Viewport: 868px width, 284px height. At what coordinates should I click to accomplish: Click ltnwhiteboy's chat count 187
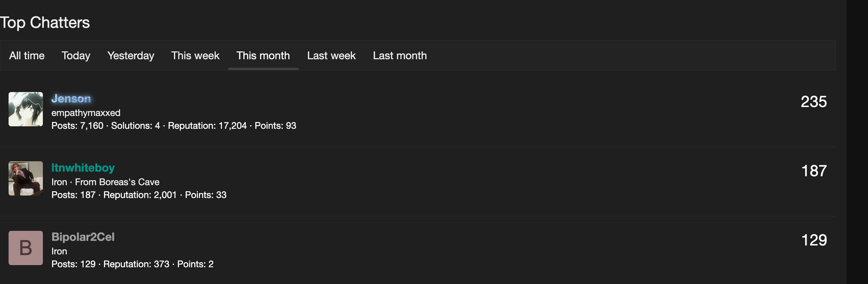point(814,171)
